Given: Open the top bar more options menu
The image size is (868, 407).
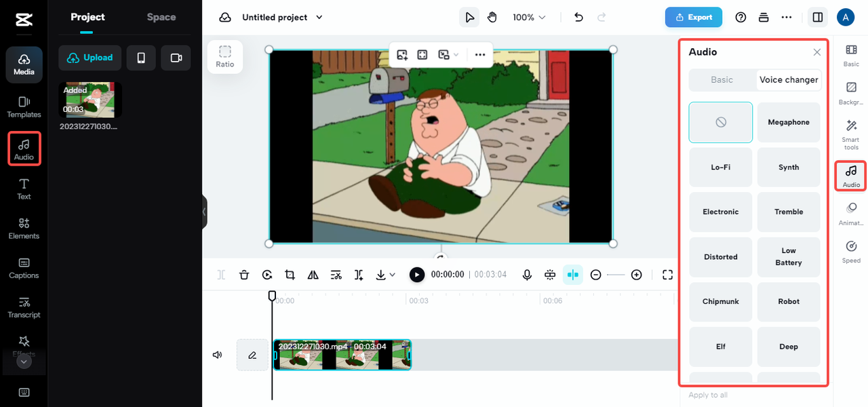Looking at the screenshot, I should coord(787,17).
